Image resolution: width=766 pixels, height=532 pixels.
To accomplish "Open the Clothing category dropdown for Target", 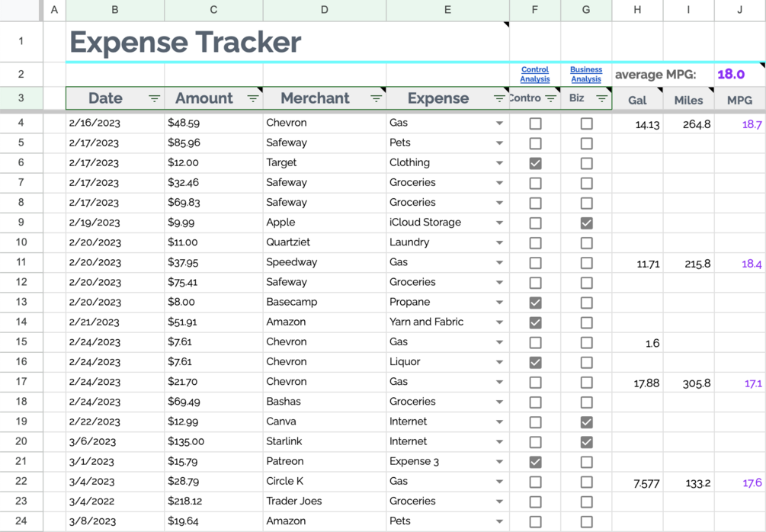I will (499, 163).
